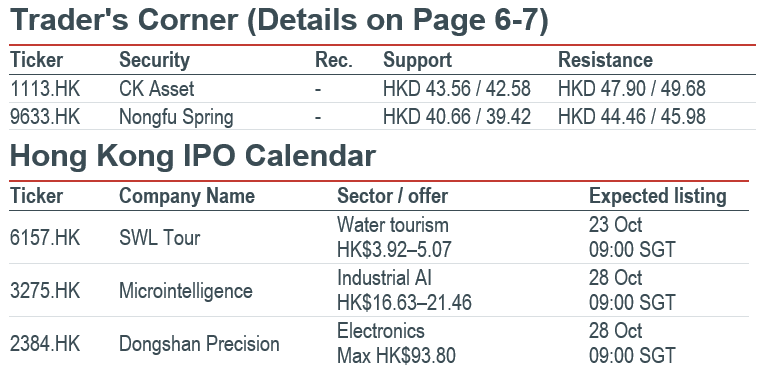Image resolution: width=758 pixels, height=379 pixels.
Task: Select the Industrial AI HK$16.63–21.46 offer cell
Action: pos(404,290)
